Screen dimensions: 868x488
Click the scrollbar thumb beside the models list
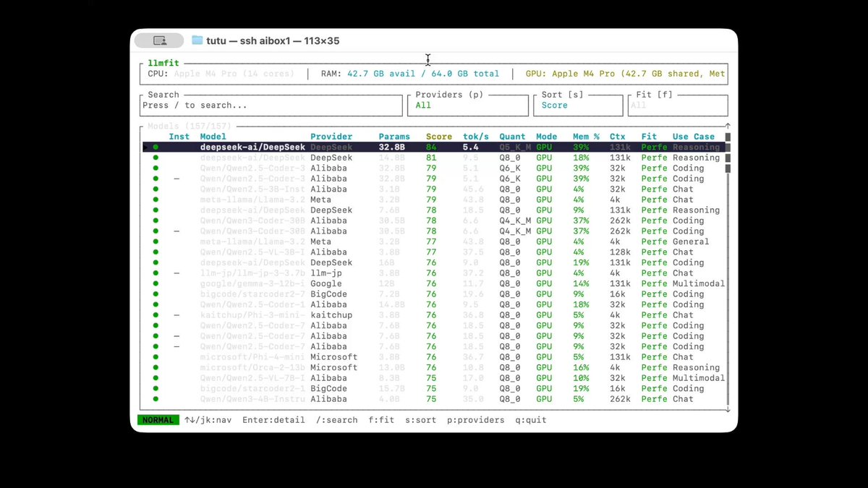pos(728,153)
